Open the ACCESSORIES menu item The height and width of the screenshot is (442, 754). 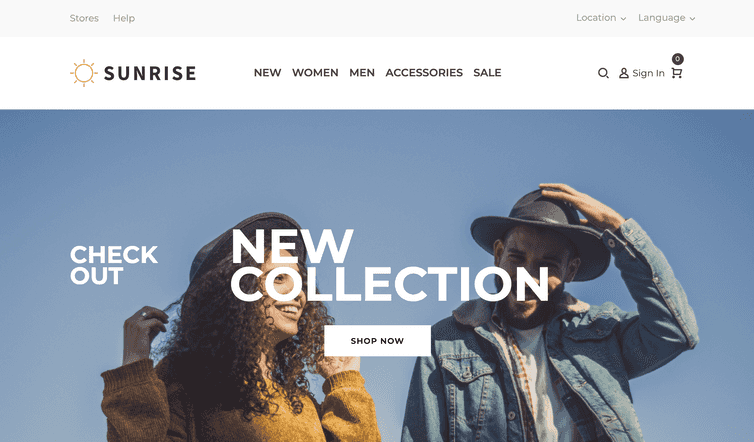(x=424, y=73)
